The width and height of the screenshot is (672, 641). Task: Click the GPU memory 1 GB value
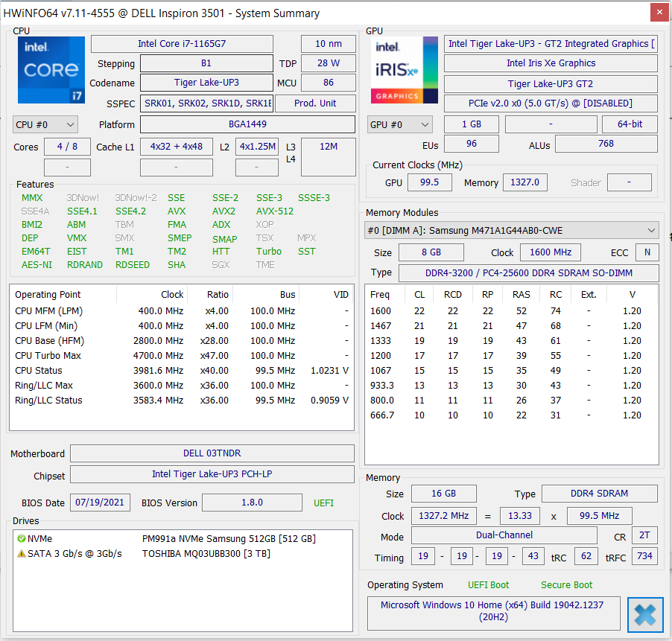click(x=472, y=124)
